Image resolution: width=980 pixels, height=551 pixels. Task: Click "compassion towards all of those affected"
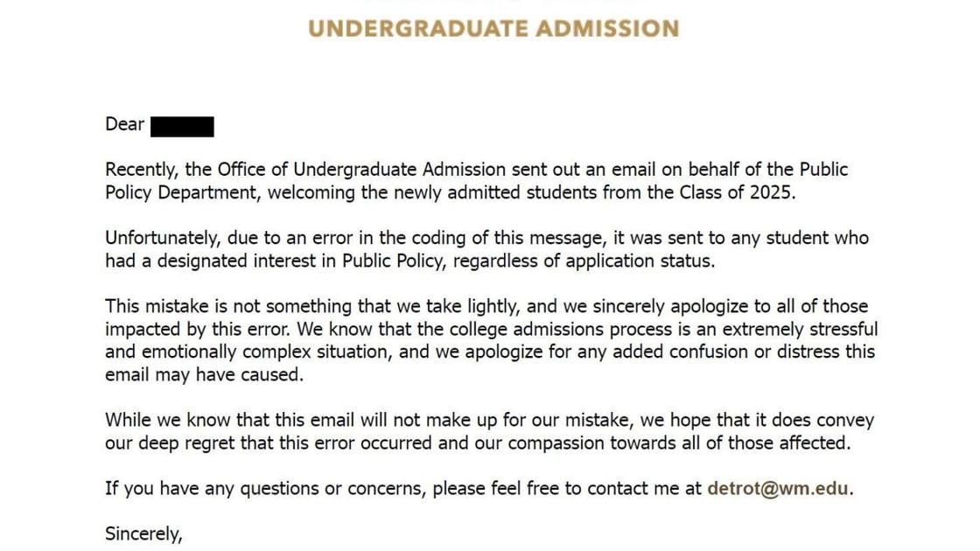point(678,443)
